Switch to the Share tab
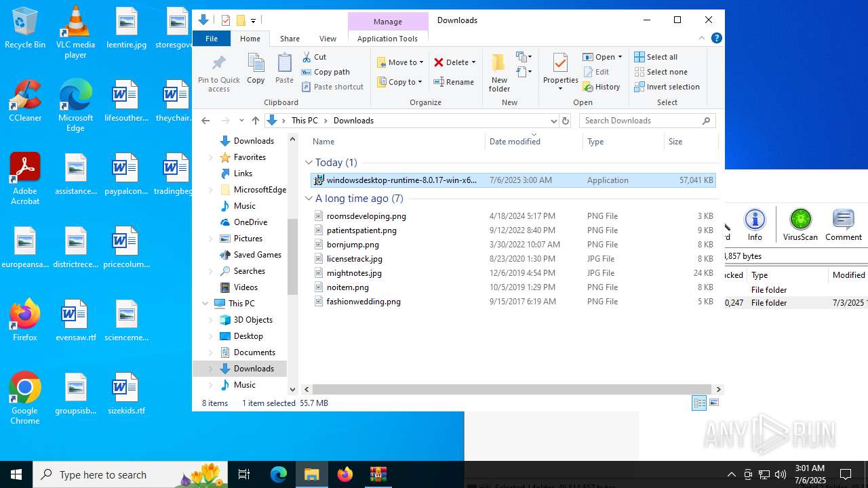This screenshot has height=488, width=868. coord(290,39)
